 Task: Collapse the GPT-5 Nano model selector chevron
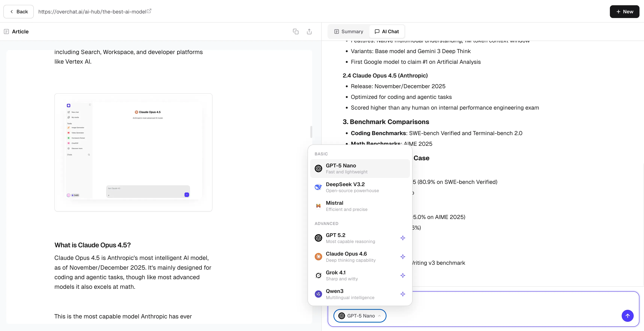(380, 316)
